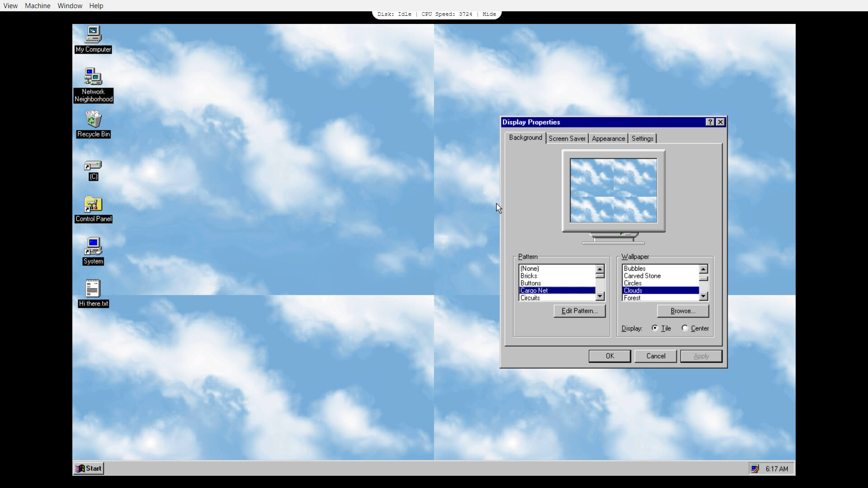This screenshot has width=868, height=488.
Task: Open the View menu
Action: [x=10, y=5]
